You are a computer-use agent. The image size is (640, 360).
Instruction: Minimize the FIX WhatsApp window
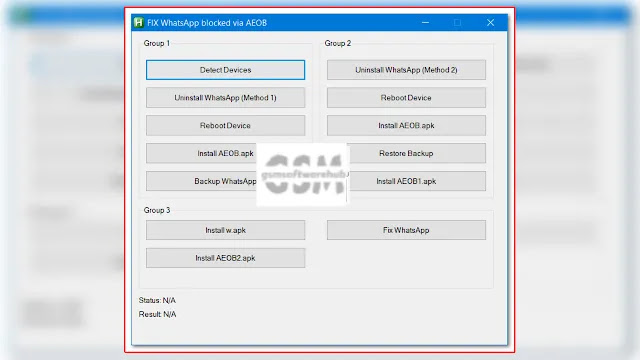pos(425,22)
